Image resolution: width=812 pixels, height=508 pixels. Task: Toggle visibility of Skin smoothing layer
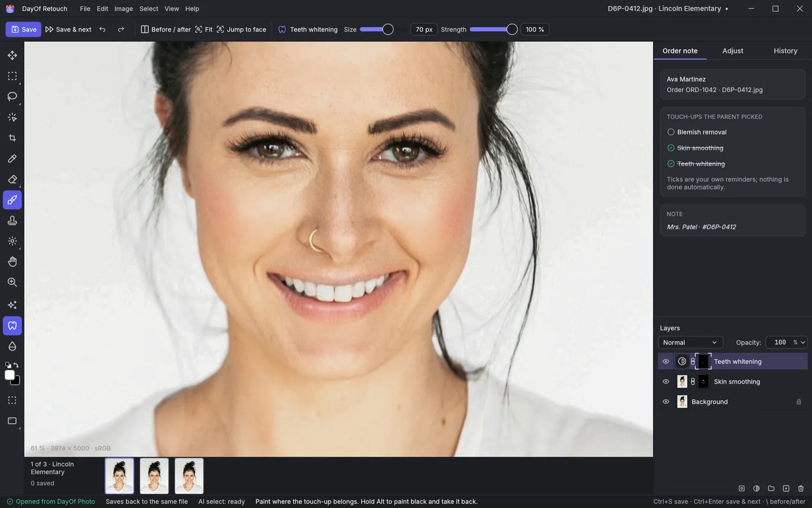tap(666, 382)
